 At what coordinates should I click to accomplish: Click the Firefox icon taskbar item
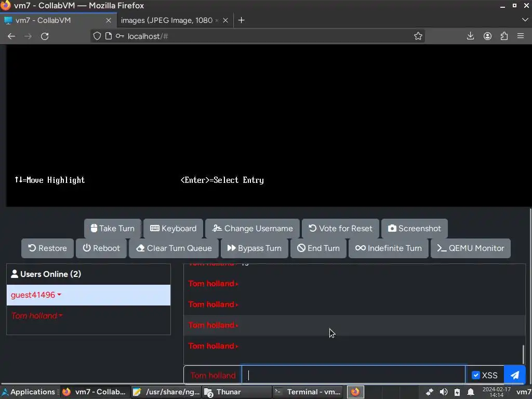point(355,392)
